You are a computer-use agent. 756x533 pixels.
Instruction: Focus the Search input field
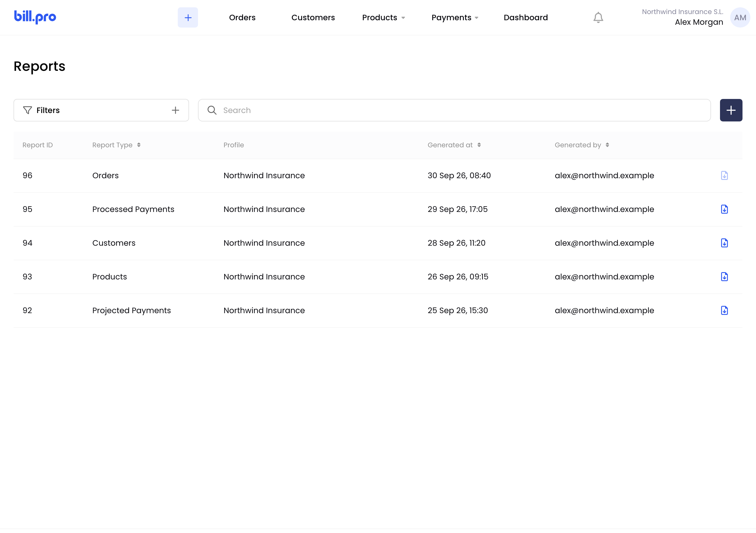coord(454,110)
